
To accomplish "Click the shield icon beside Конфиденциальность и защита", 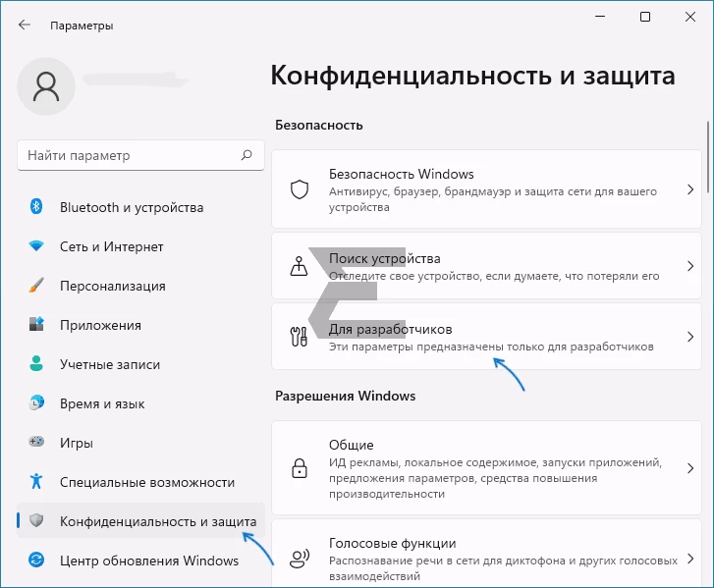I will (x=36, y=520).
